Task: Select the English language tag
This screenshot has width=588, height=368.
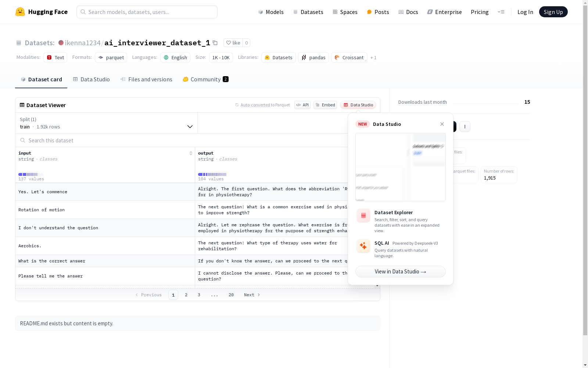Action: coord(175,57)
